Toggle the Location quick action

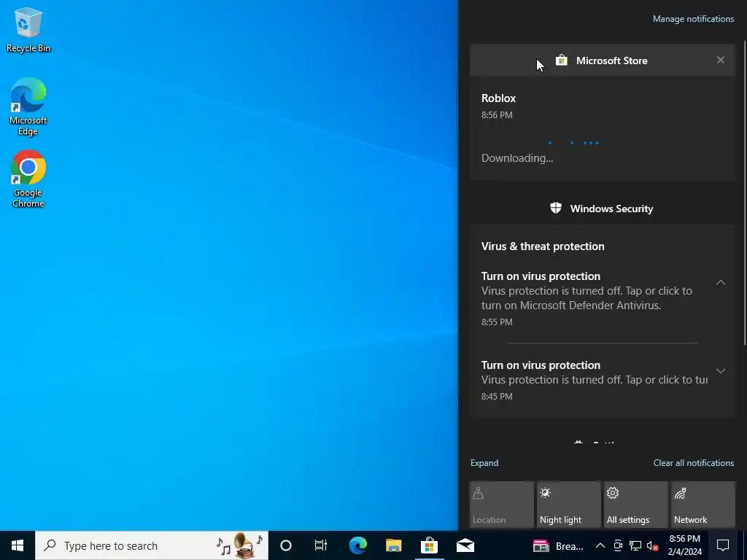(501, 505)
